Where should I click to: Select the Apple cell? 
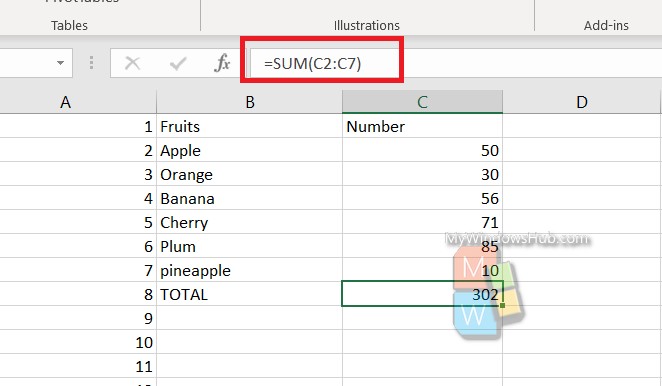point(250,150)
